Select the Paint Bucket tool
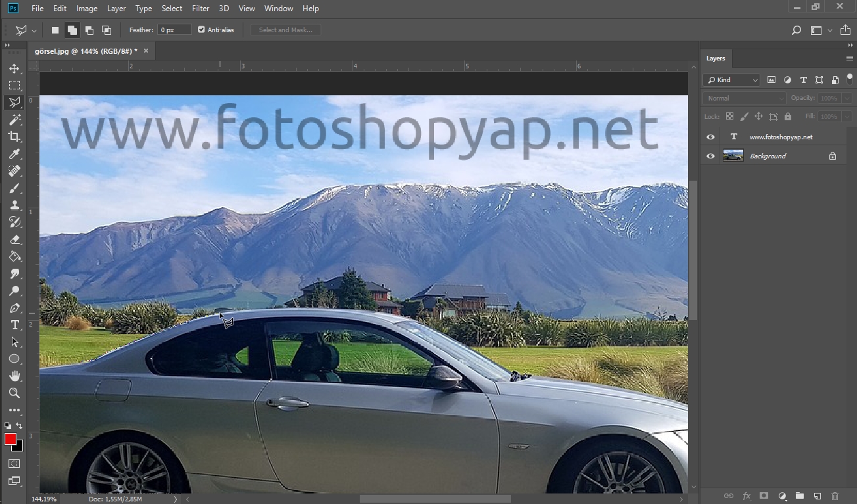The height and width of the screenshot is (504, 857). pyautogui.click(x=14, y=256)
